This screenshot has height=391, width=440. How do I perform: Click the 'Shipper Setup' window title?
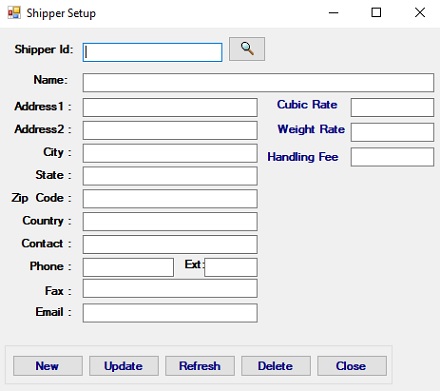click(61, 13)
